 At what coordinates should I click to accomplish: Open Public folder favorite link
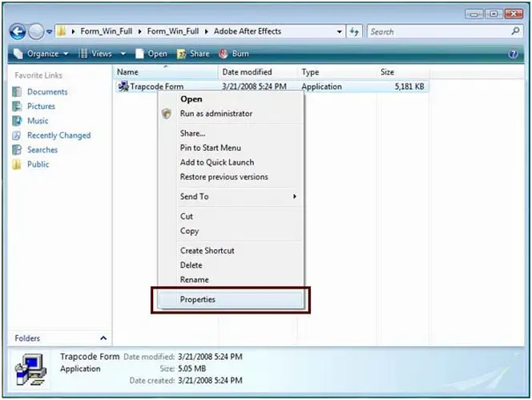pos(38,164)
